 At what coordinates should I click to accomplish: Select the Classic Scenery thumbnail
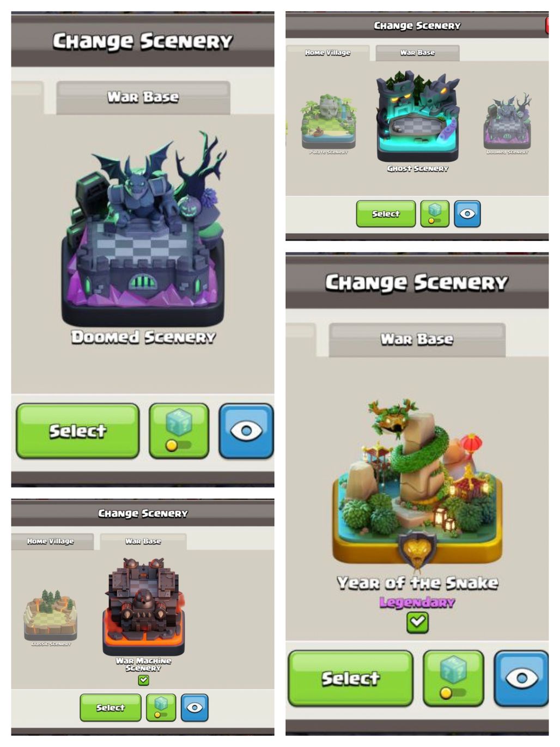pyautogui.click(x=51, y=616)
